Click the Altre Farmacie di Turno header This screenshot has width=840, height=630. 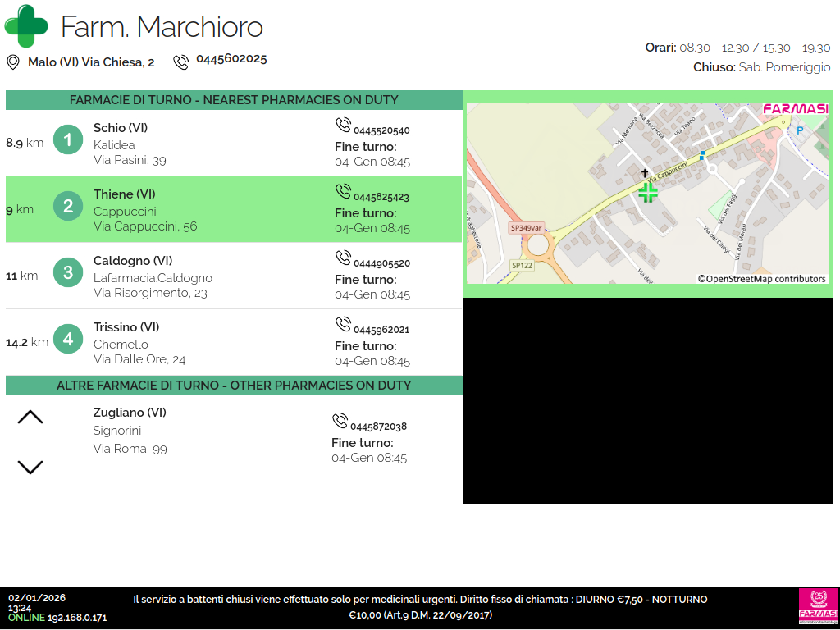(234, 386)
